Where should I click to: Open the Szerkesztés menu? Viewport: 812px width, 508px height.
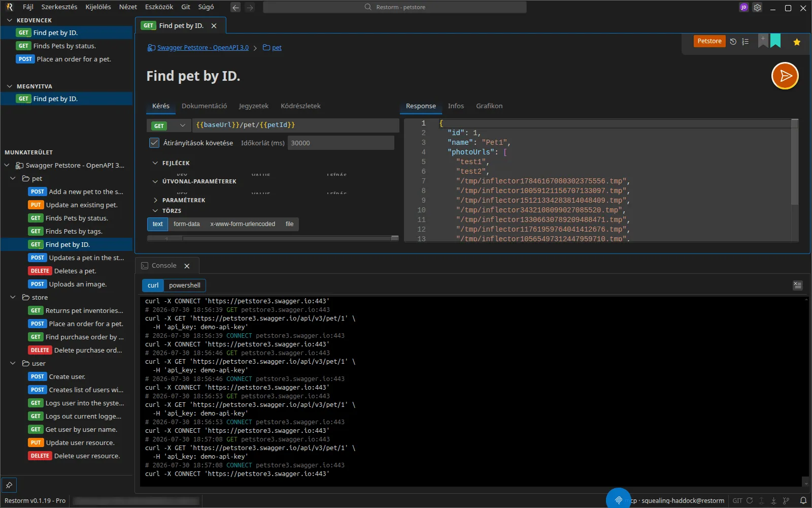pos(59,7)
